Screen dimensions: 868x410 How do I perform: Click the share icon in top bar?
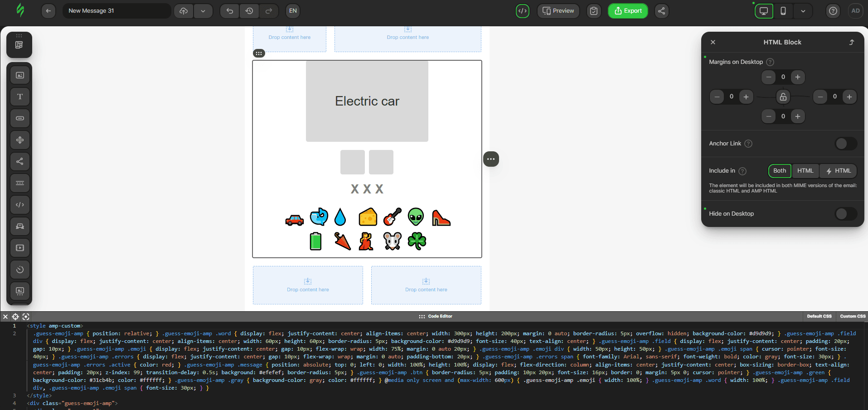[662, 11]
